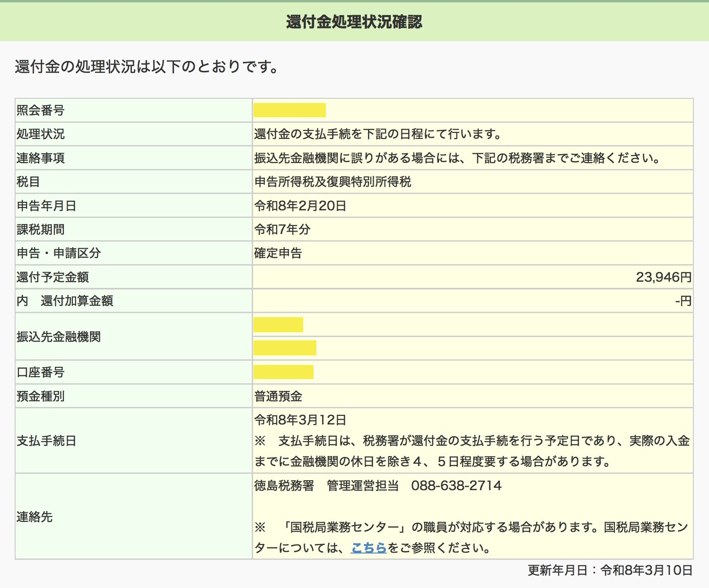Click the redacted 照会番号 value
Screen dimensions: 709x588
(x=289, y=110)
